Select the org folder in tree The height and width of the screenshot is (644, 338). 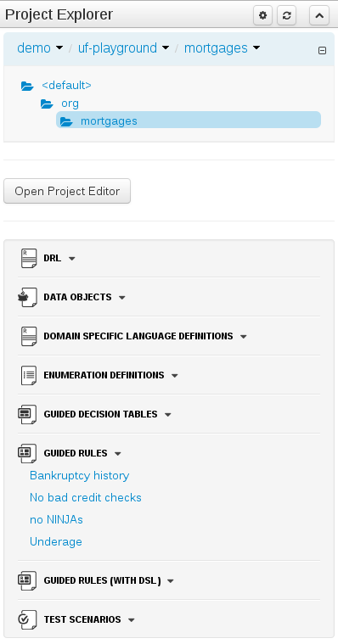[x=70, y=103]
